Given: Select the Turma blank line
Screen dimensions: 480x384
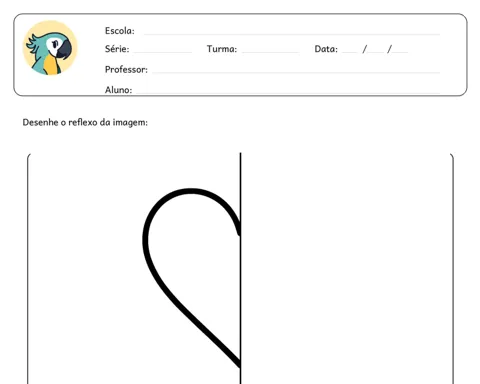Looking at the screenshot, I should [270, 52].
